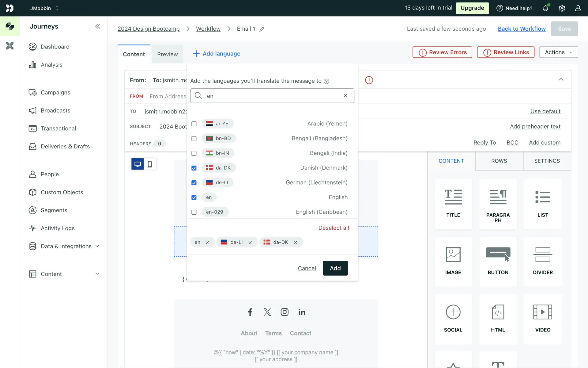Switch to the Preview tab
Viewport: 588px width, 368px height.
tap(167, 54)
